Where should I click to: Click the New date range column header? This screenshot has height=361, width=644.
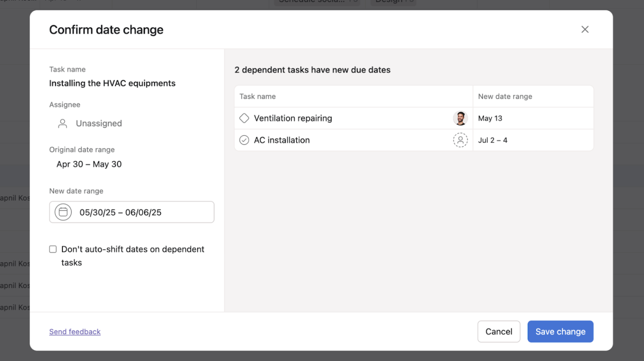pos(505,96)
